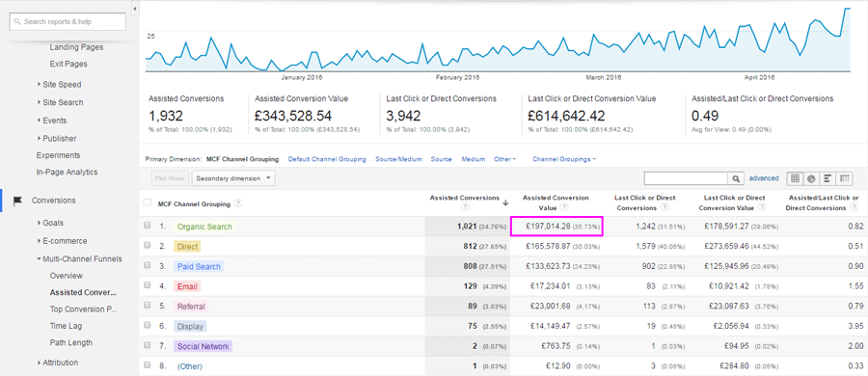Switch to comparison view icon
The height and width of the screenshot is (376, 868).
[844, 178]
